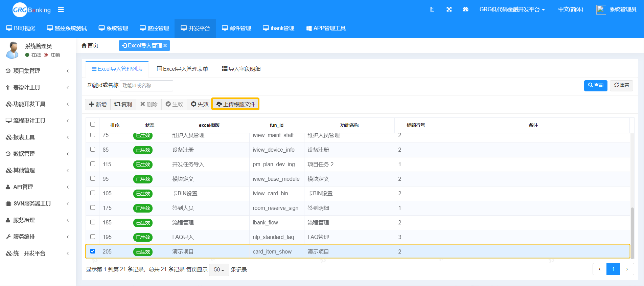This screenshot has width=644, height=286.
Task: Open the ibank管理 top menu
Action: pos(279,28)
